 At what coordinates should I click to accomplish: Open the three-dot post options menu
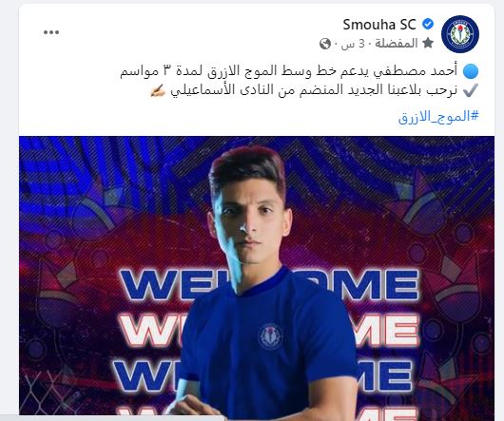(51, 32)
